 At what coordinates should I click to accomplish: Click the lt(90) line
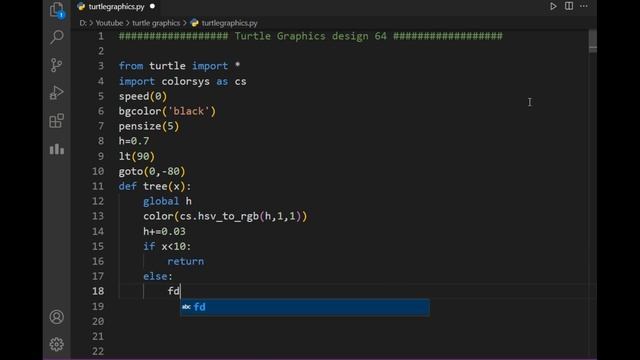coord(137,156)
